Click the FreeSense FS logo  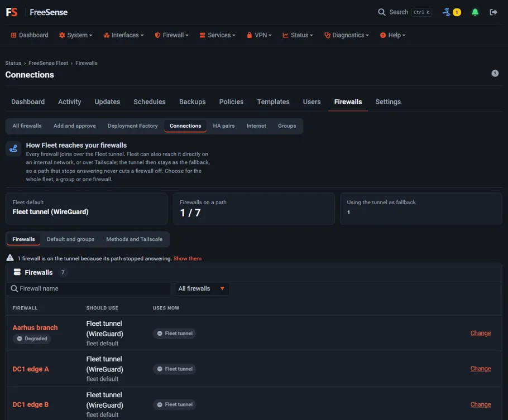pos(12,12)
